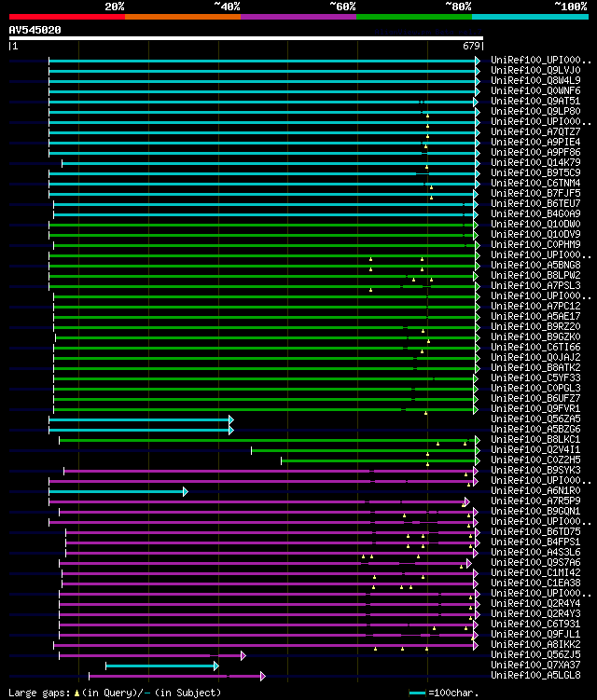Select the UniRef100_B6TEU7 label
Viewport: 597px width, 700px height.
click(x=535, y=203)
